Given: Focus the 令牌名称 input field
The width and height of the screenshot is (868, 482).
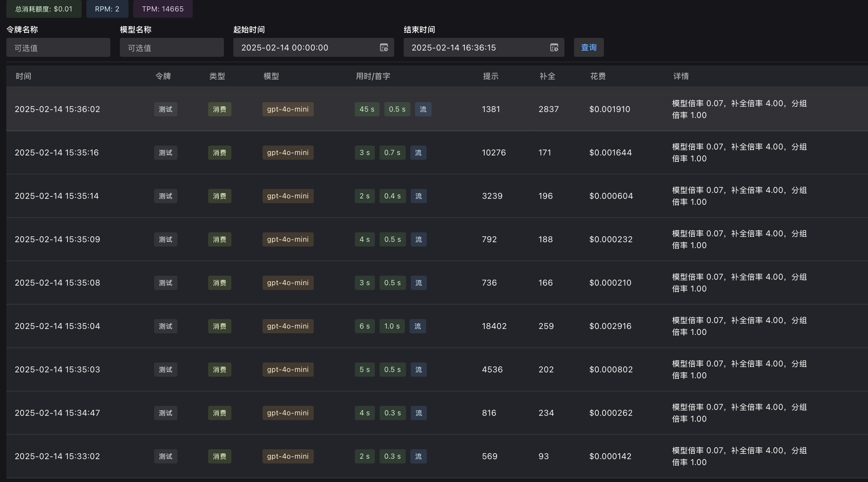Looking at the screenshot, I should click(58, 48).
